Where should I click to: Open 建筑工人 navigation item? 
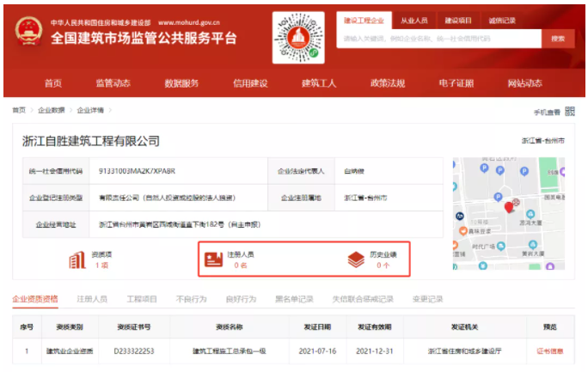[319, 83]
